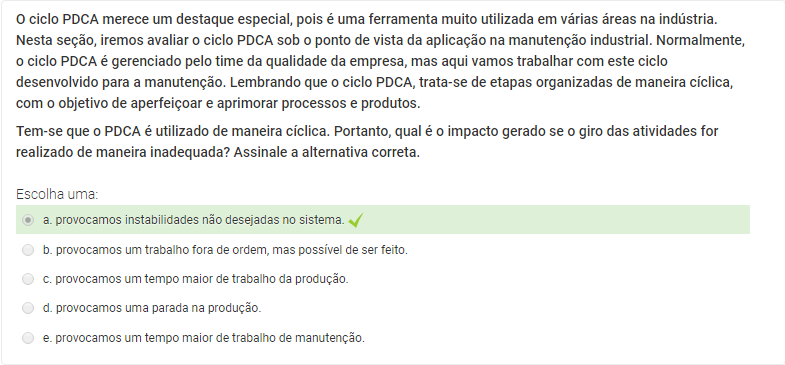
Task: Click the 'Escolha uma:' prompt label
Action: (x=57, y=194)
